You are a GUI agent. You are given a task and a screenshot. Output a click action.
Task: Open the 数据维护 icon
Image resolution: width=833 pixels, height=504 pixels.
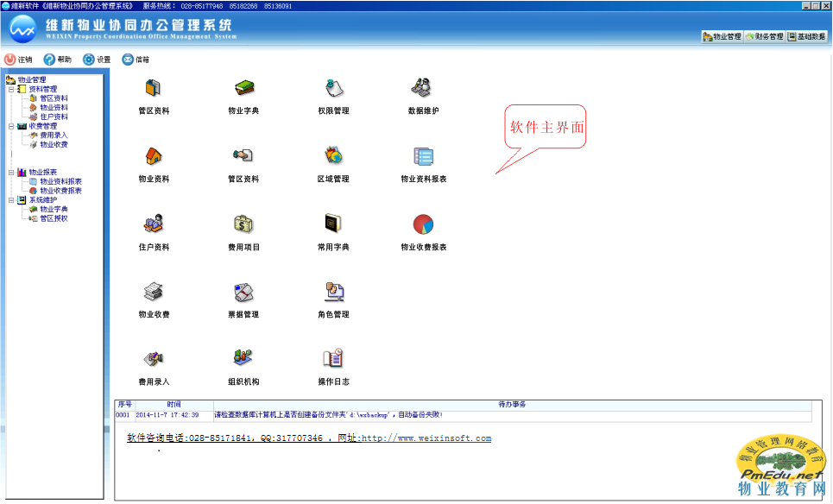point(423,88)
